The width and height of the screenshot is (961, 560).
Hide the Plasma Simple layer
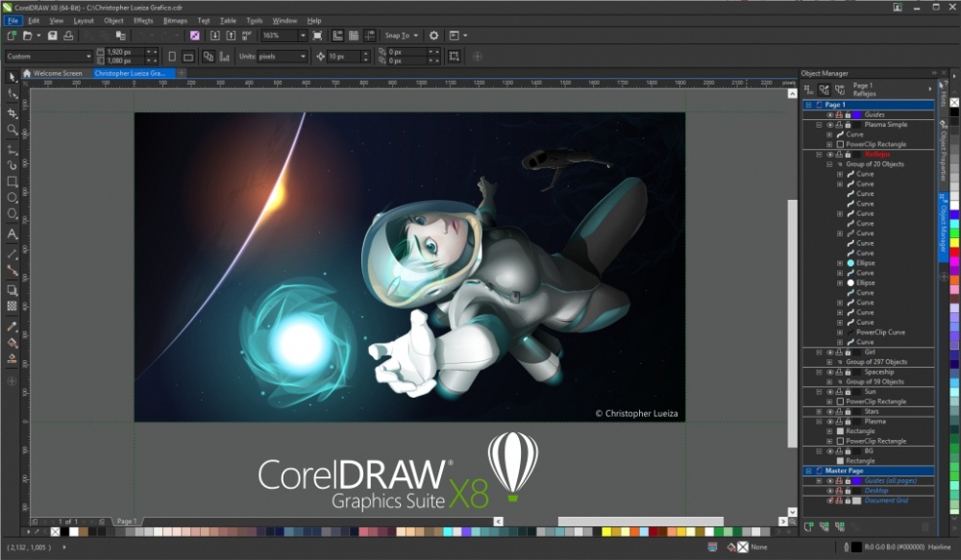(x=830, y=124)
